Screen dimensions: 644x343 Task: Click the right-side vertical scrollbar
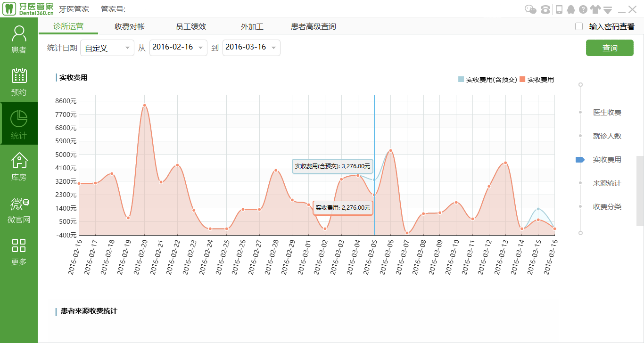click(x=640, y=191)
